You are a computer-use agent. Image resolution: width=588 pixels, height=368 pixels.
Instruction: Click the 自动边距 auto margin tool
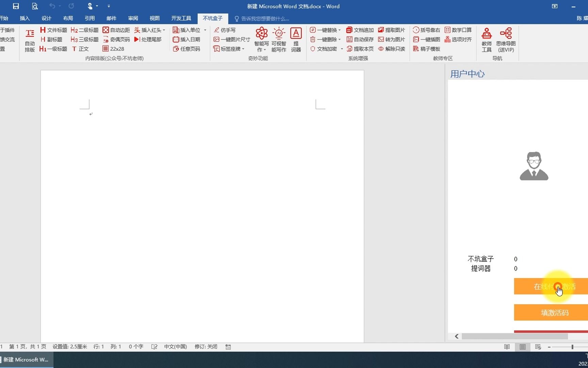point(116,30)
